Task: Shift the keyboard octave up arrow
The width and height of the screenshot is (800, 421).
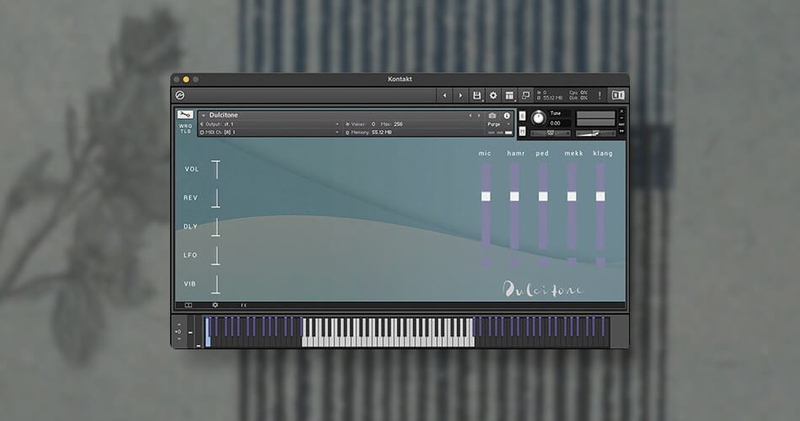Action: (179, 325)
